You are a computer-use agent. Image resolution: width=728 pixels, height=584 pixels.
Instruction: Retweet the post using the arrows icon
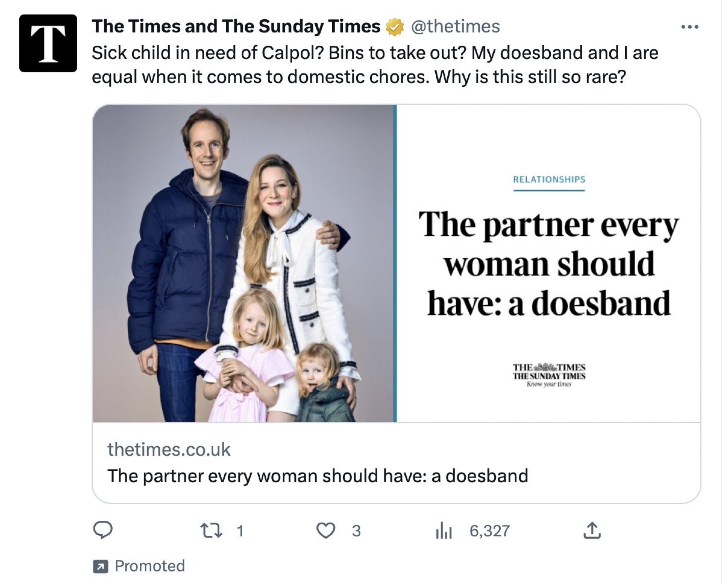(x=211, y=530)
